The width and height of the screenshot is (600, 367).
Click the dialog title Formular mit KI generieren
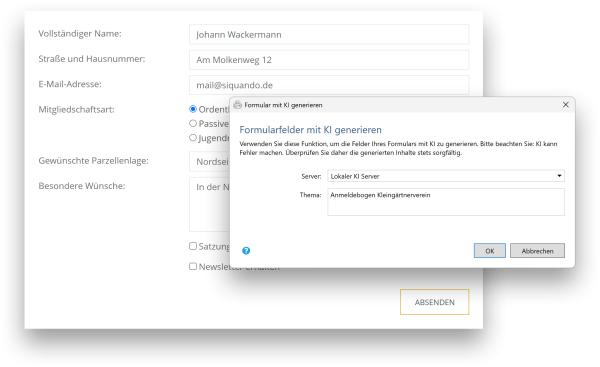(283, 105)
